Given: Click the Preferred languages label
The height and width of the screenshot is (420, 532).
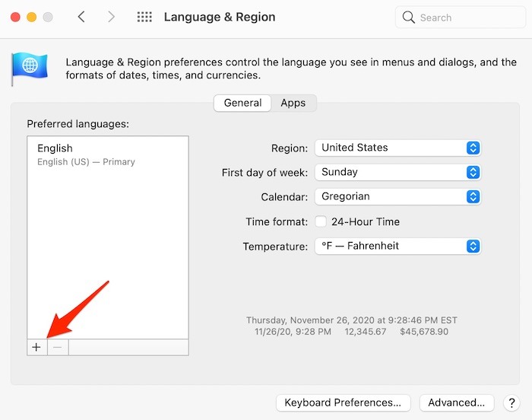Looking at the screenshot, I should [78, 124].
